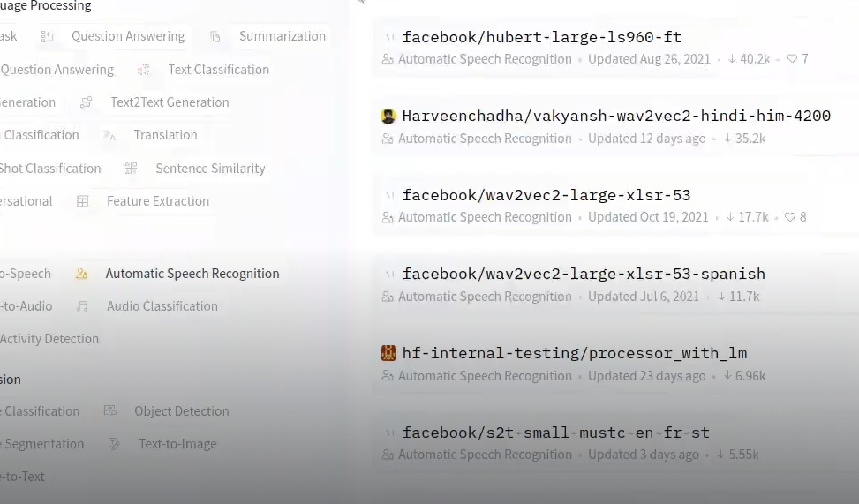
Task: Click the Question Answering task icon
Action: (x=47, y=37)
